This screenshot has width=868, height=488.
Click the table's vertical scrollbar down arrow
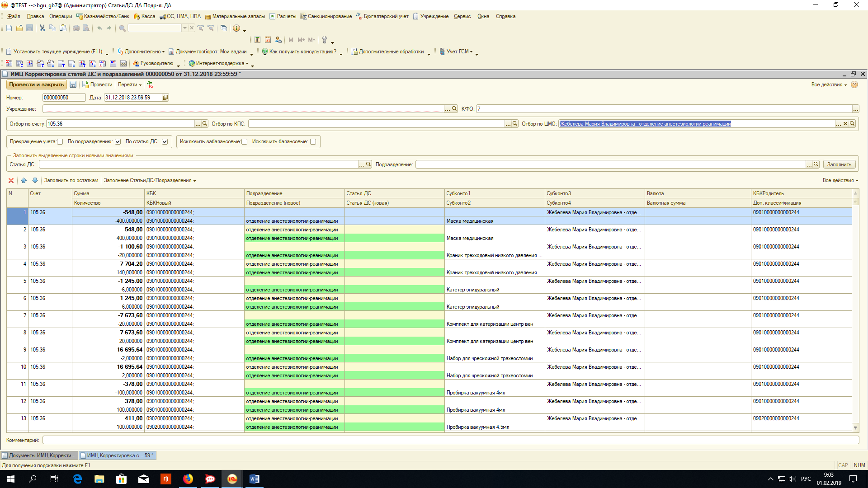[855, 427]
